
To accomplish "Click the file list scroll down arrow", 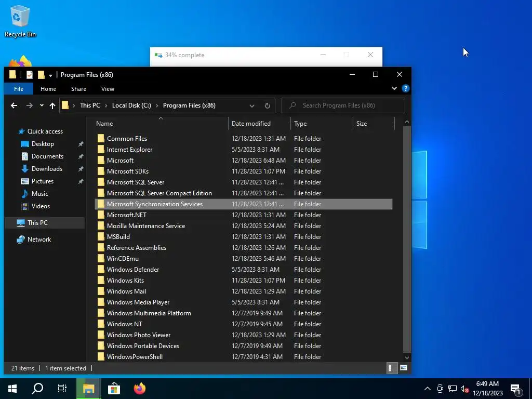I will [407, 357].
